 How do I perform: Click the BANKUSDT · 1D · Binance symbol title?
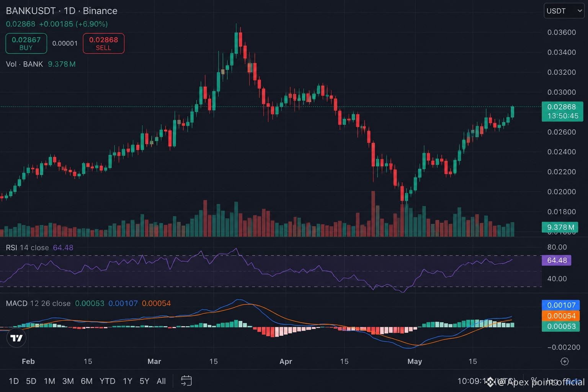[62, 11]
